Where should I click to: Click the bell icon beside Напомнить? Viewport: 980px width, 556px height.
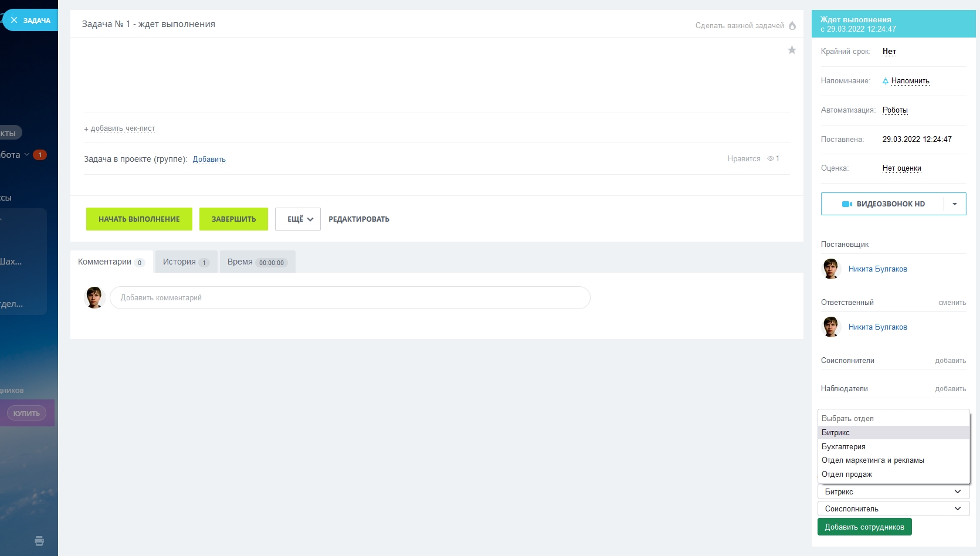(x=886, y=81)
